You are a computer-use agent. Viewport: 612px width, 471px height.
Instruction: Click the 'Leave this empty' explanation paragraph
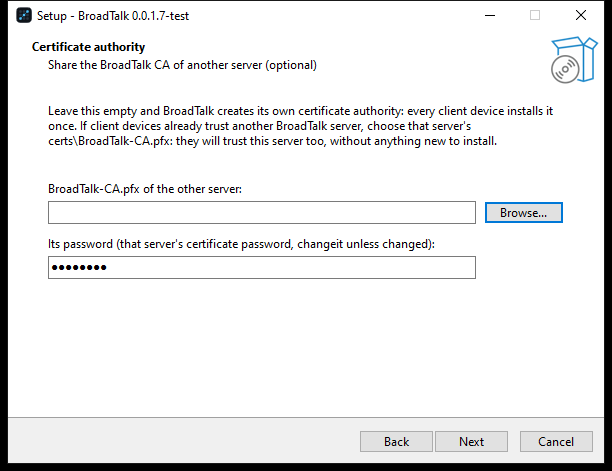pyautogui.click(x=300, y=126)
